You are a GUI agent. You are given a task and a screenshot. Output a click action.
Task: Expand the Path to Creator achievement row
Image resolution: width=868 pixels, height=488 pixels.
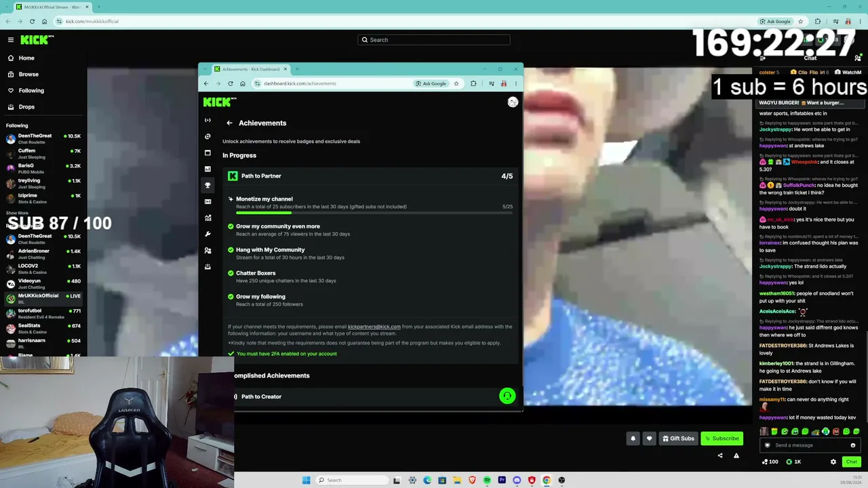coord(370,396)
